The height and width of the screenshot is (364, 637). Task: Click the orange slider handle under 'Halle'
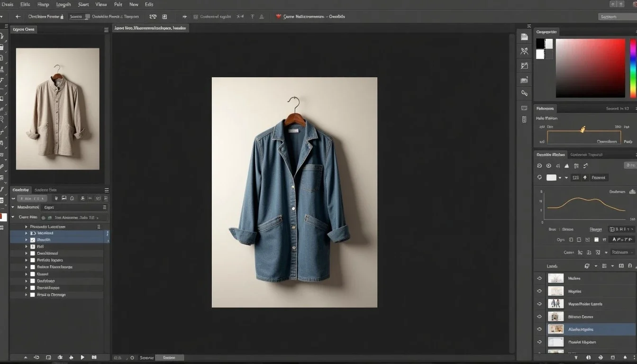(583, 129)
